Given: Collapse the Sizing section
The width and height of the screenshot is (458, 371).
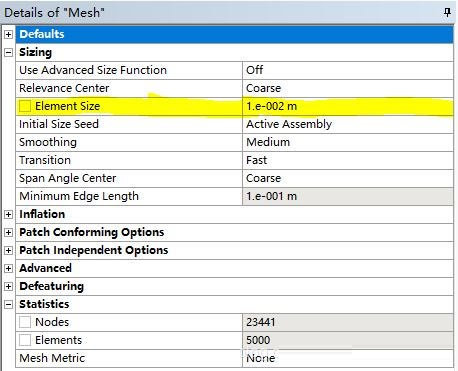Looking at the screenshot, I should tap(9, 52).
